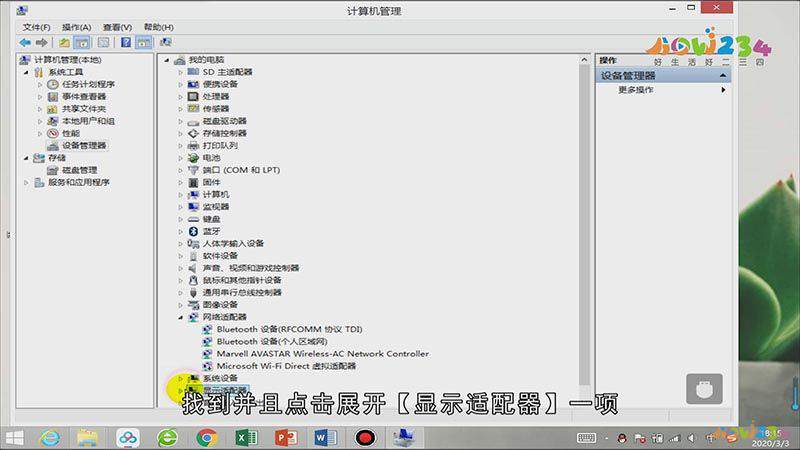Click the scan for hardware changes icon
This screenshot has height=450, width=800.
click(166, 42)
